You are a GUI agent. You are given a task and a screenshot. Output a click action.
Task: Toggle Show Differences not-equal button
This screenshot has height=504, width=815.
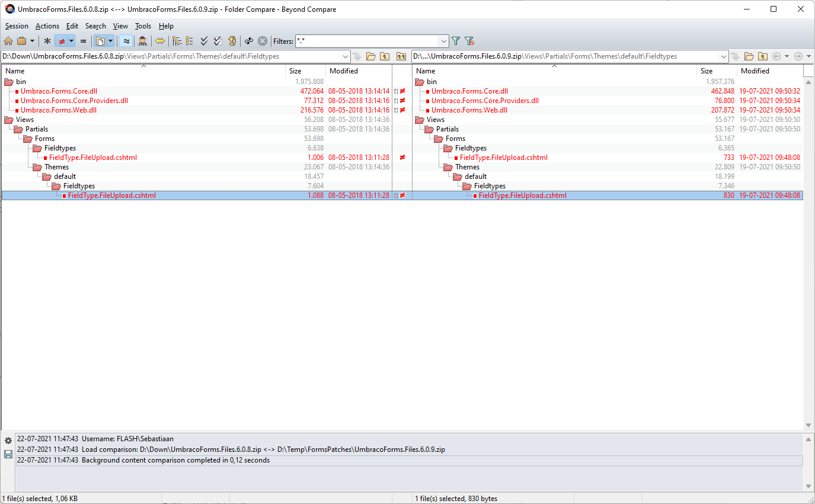click(x=61, y=41)
